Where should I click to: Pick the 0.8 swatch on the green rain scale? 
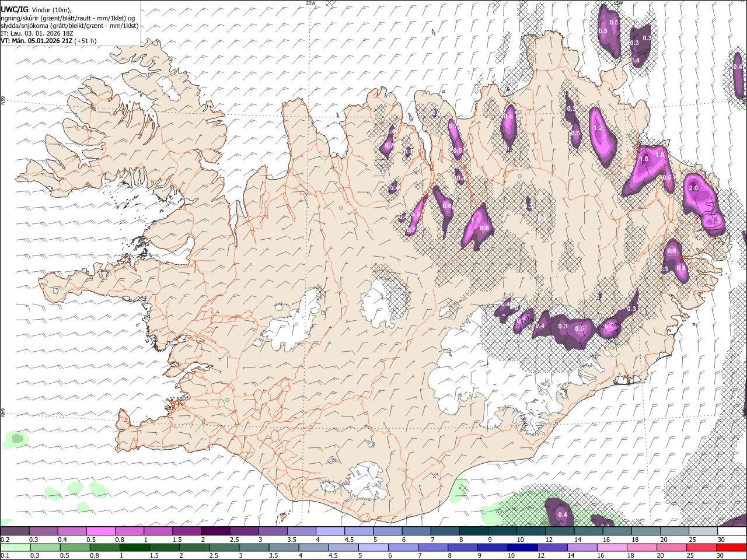[x=104, y=547]
